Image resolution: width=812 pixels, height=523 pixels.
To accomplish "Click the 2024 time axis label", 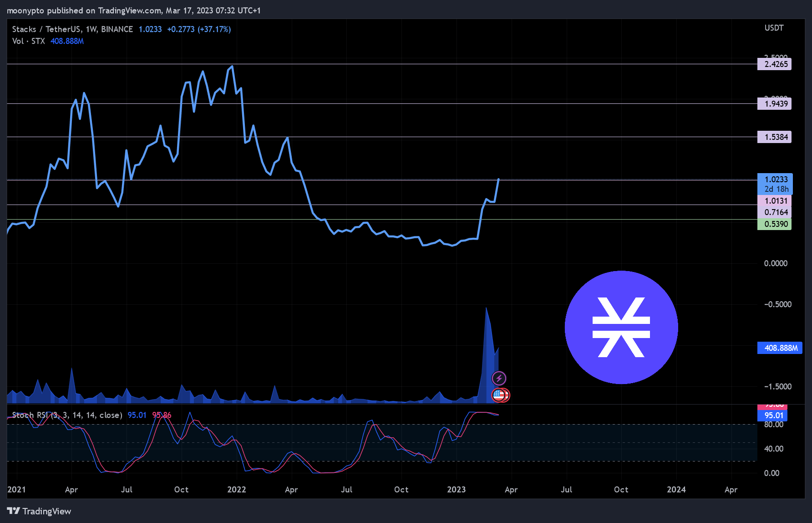I will point(676,489).
